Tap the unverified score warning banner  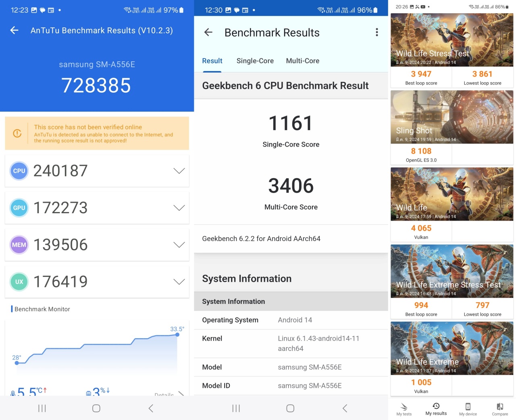(x=97, y=133)
